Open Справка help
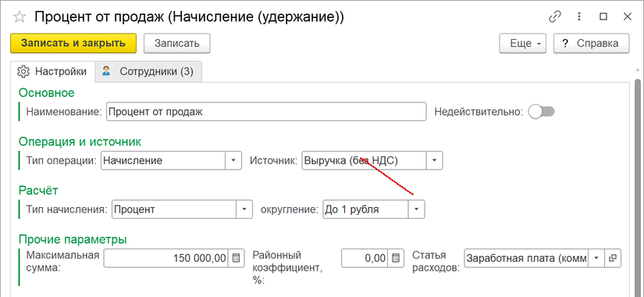Viewport: 644px width, 297px height. point(592,43)
